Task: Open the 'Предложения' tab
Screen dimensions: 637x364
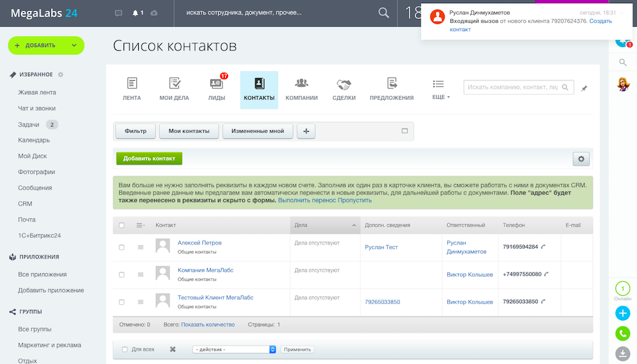Action: tap(391, 89)
